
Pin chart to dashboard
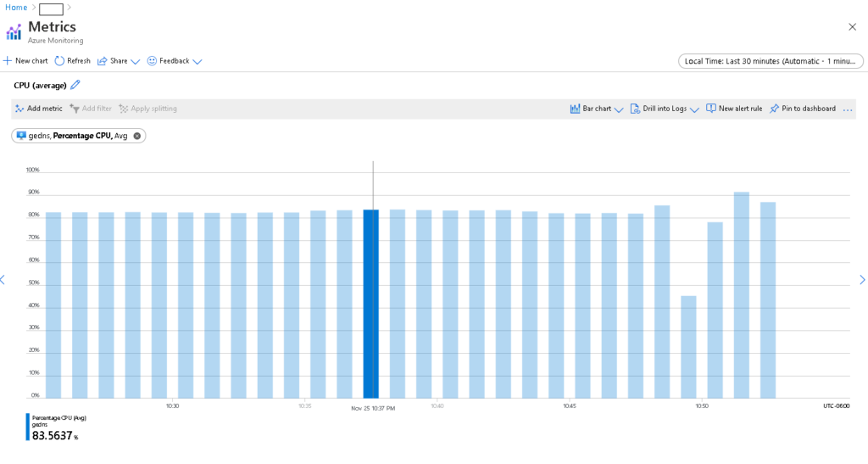[802, 109]
